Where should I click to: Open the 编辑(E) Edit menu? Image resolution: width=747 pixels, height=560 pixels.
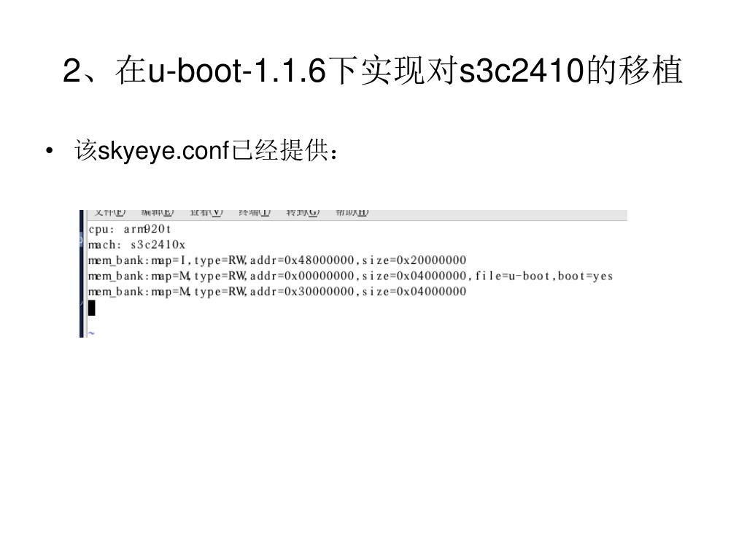pyautogui.click(x=158, y=212)
